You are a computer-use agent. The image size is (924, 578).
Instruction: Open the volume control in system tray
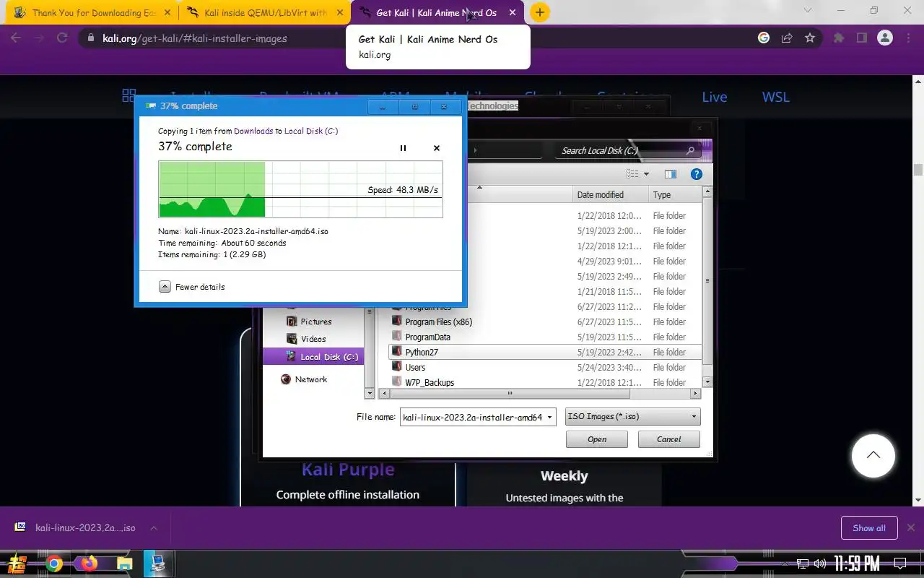tap(819, 564)
